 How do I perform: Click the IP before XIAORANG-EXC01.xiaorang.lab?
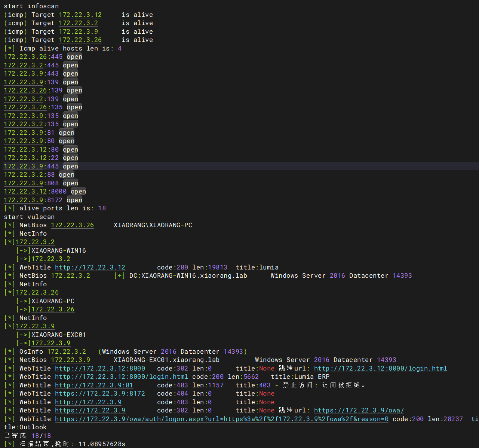tap(70, 360)
